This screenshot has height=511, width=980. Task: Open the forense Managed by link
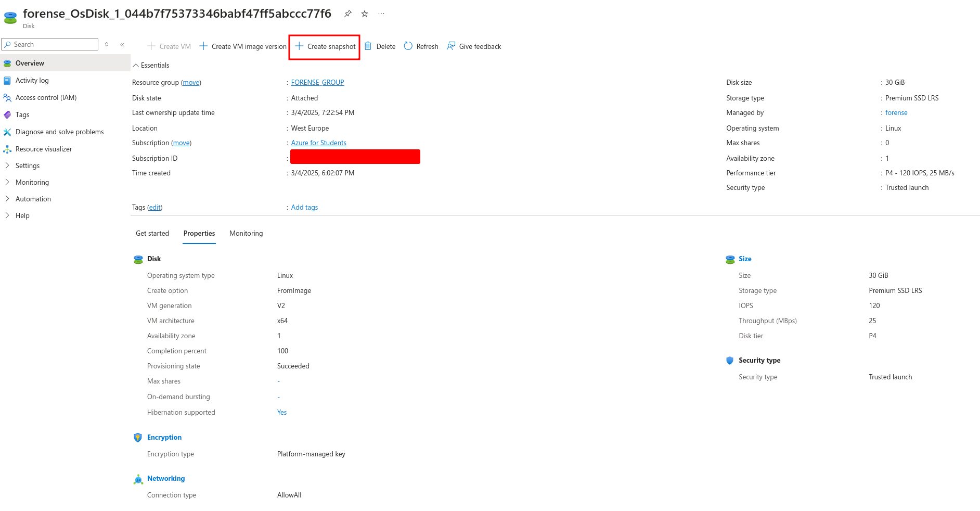pyautogui.click(x=896, y=112)
